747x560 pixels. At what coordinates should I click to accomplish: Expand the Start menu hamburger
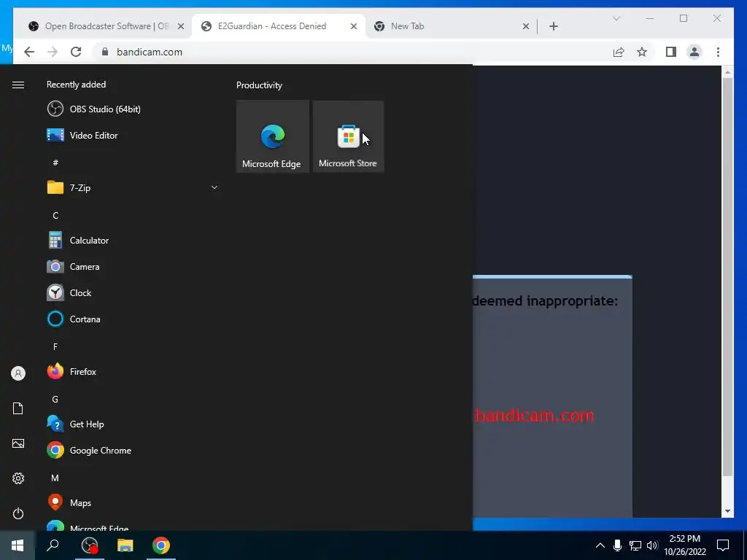18,85
